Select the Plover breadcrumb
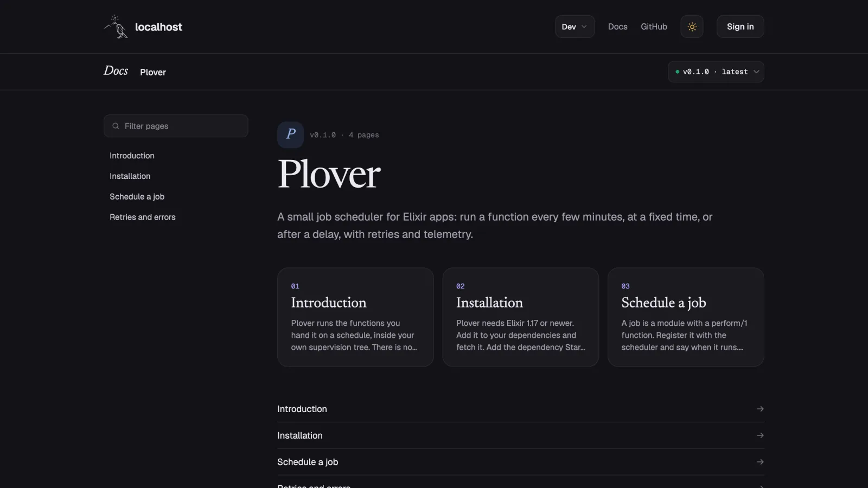 (153, 72)
